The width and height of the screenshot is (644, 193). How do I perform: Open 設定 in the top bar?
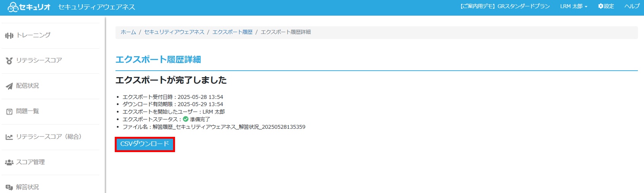pos(606,6)
